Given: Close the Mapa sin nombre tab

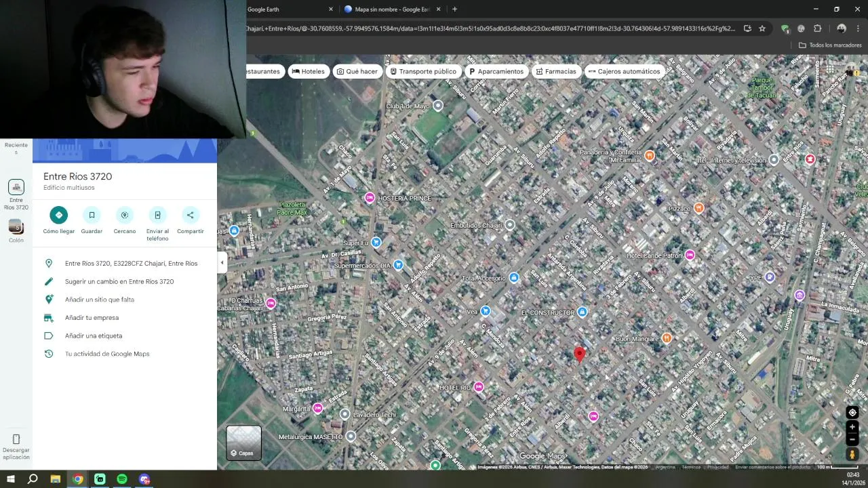Looking at the screenshot, I should click(438, 9).
